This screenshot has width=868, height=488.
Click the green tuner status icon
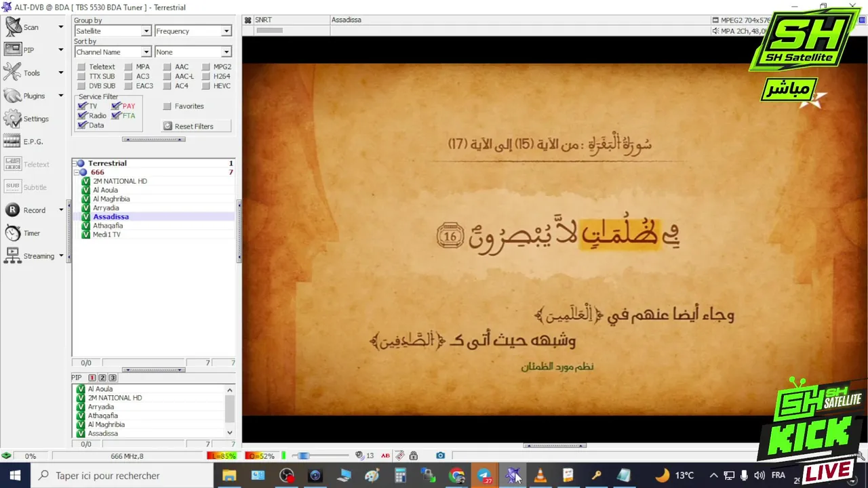tap(6, 455)
